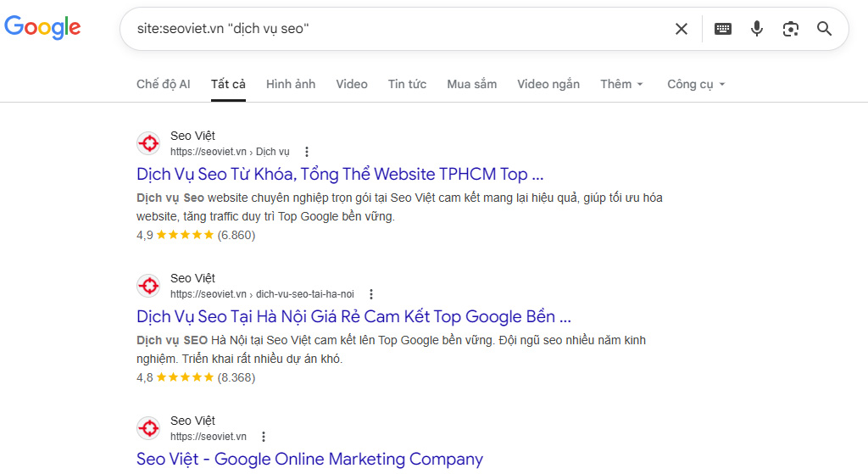Click the magnifying glass search button
The image size is (868, 474).
pyautogui.click(x=824, y=29)
